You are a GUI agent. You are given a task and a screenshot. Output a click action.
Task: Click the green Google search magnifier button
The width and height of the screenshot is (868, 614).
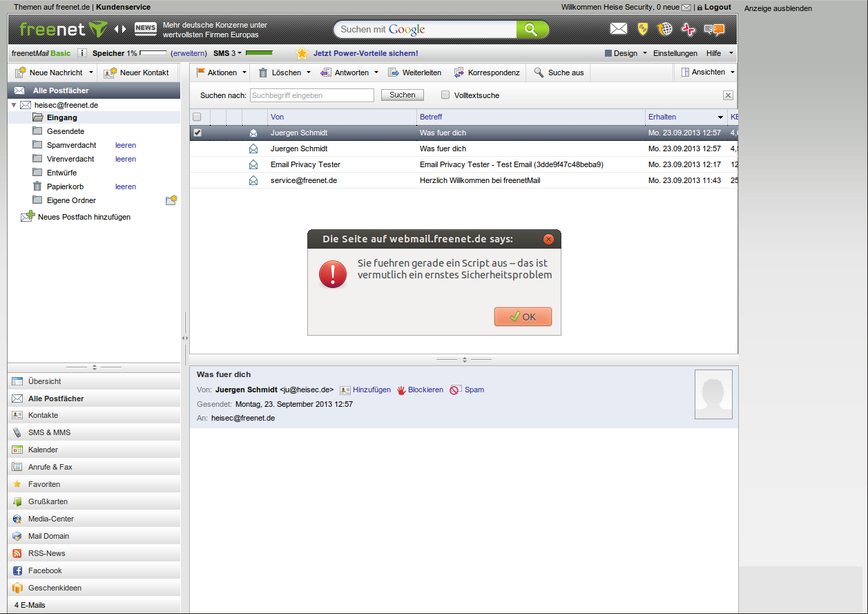click(531, 29)
